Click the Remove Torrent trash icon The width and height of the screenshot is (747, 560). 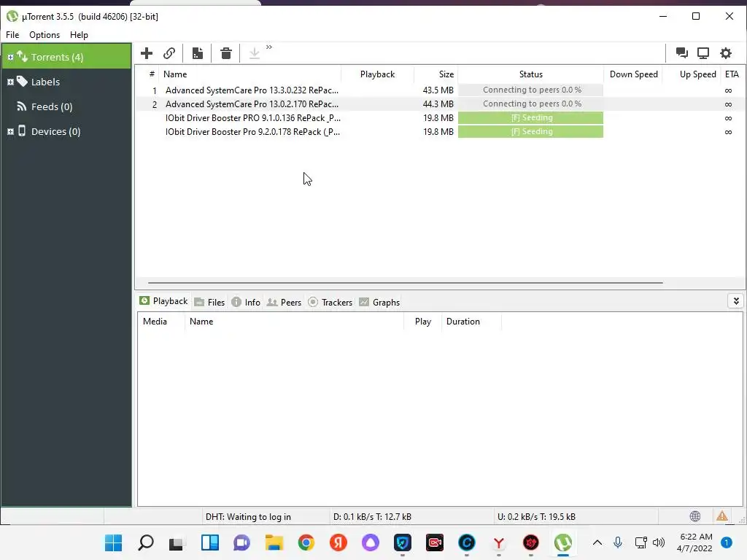(226, 52)
